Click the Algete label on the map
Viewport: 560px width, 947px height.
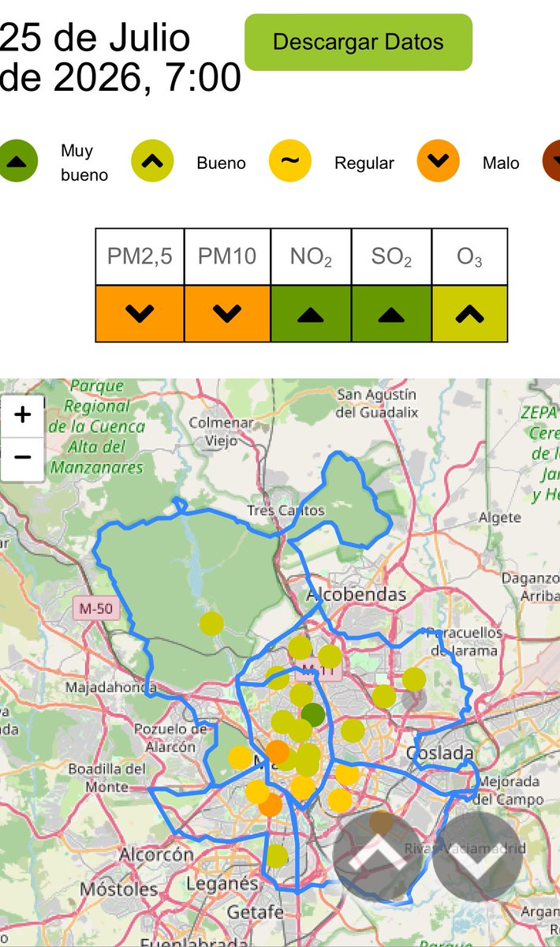click(500, 518)
